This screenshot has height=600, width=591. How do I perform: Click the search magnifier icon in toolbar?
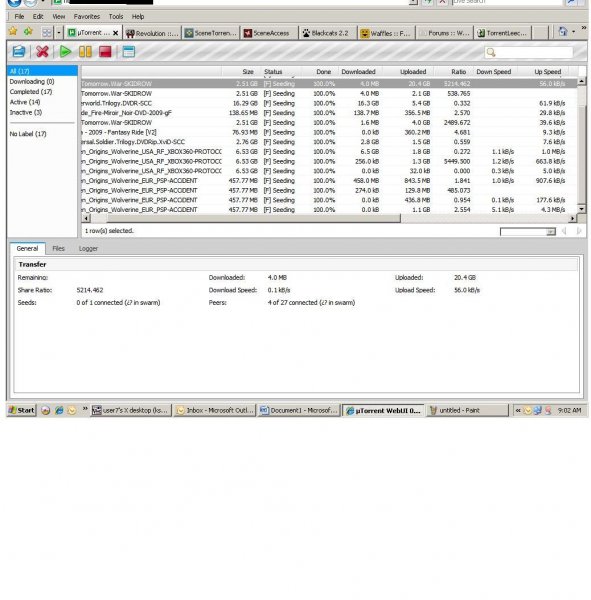click(491, 52)
